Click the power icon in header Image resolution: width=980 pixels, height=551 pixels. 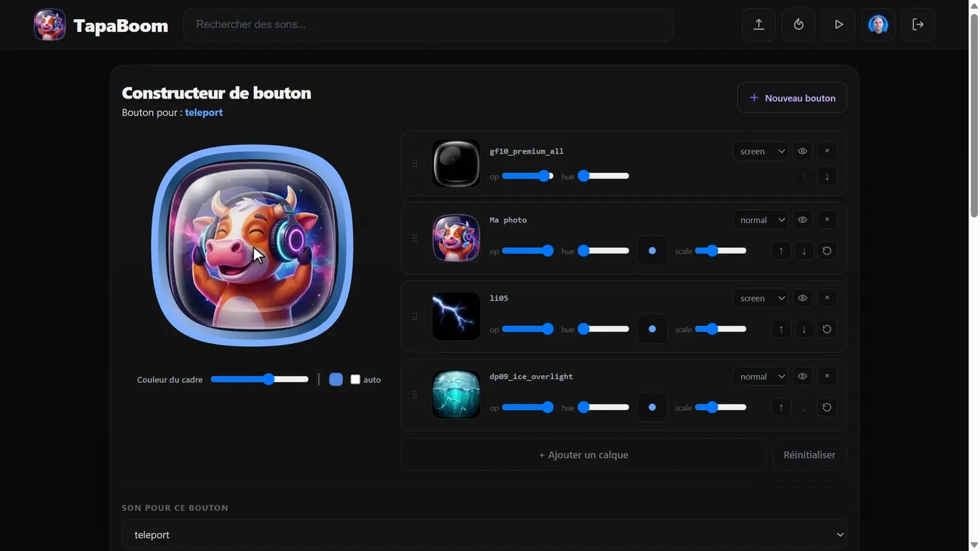pos(798,24)
